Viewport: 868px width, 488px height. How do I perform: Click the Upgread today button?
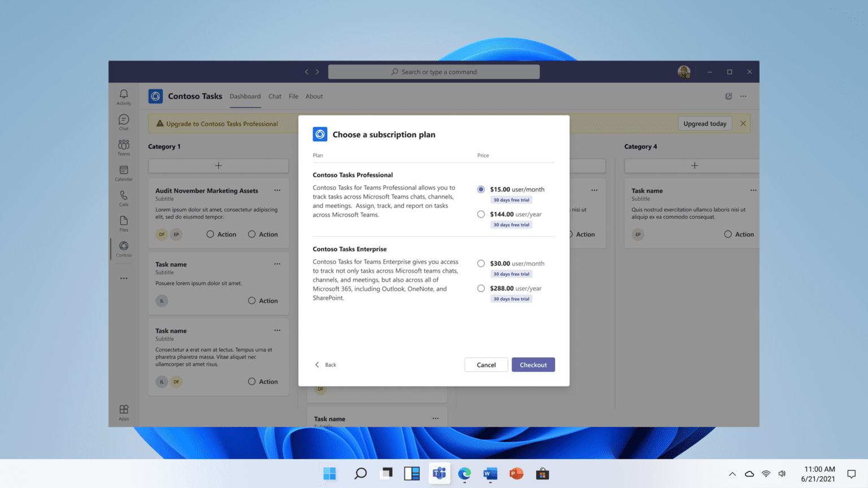pos(705,123)
